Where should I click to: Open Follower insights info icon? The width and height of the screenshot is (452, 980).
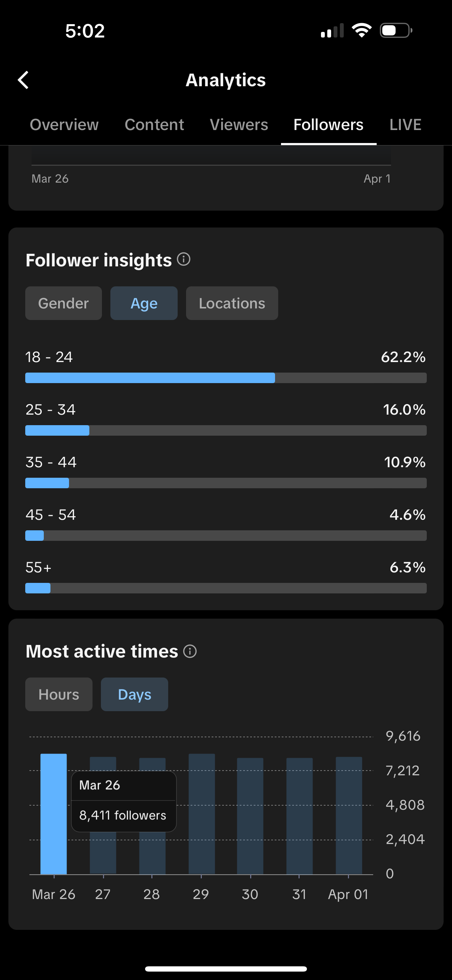(184, 259)
